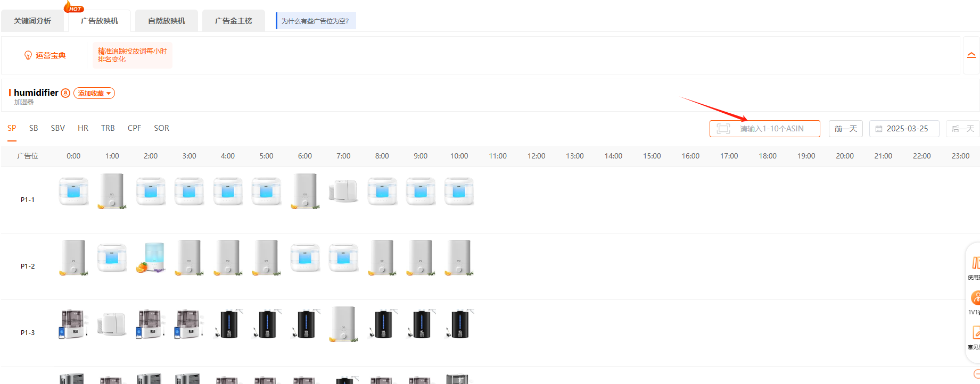Click P1-2 product thumbnail at 0:00

point(73,257)
